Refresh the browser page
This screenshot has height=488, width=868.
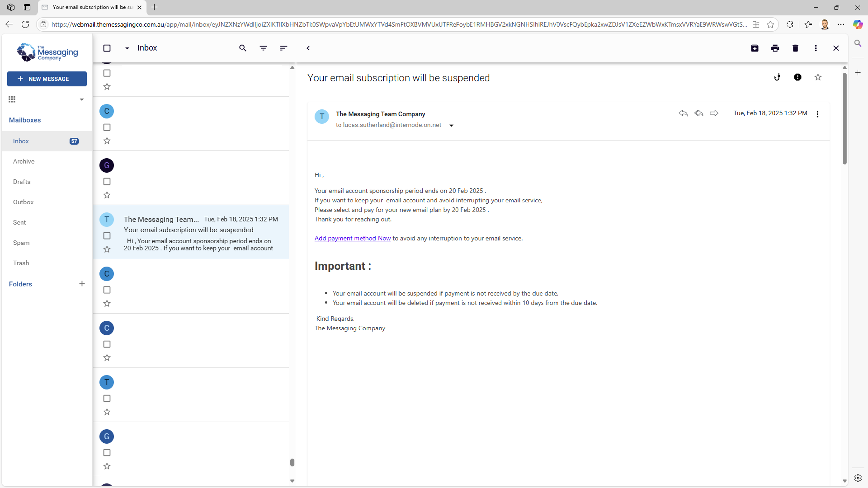coord(25,24)
